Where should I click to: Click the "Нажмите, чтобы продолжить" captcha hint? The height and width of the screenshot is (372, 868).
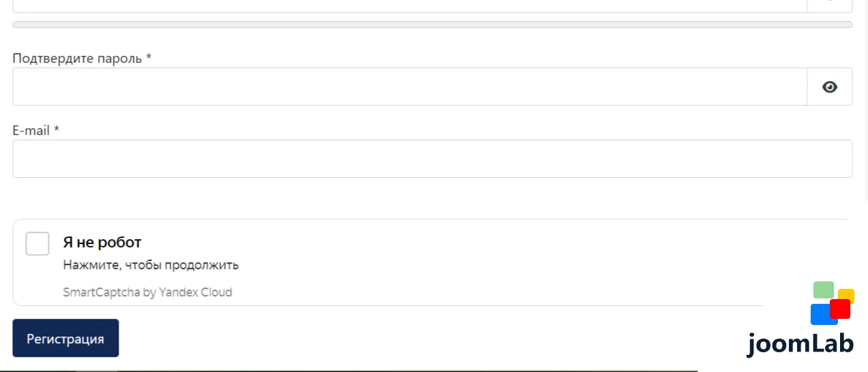point(151,265)
